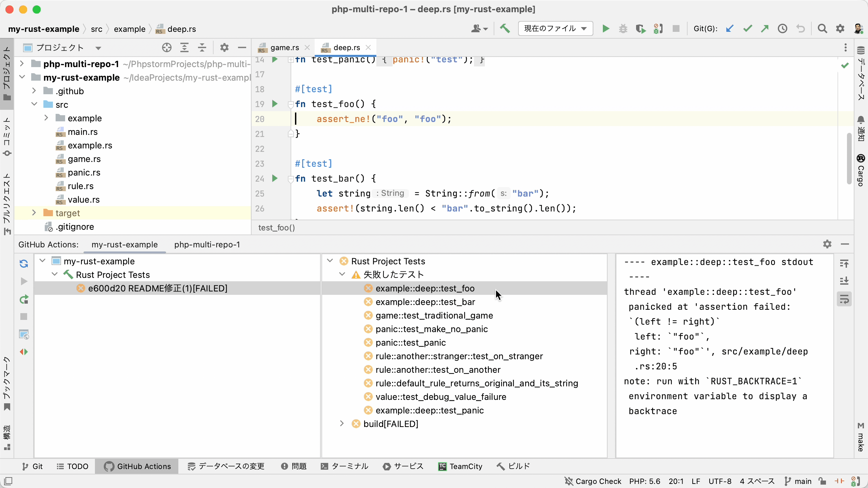Open user accounts dropdown
Screen dimensions: 868x488
tap(479, 29)
